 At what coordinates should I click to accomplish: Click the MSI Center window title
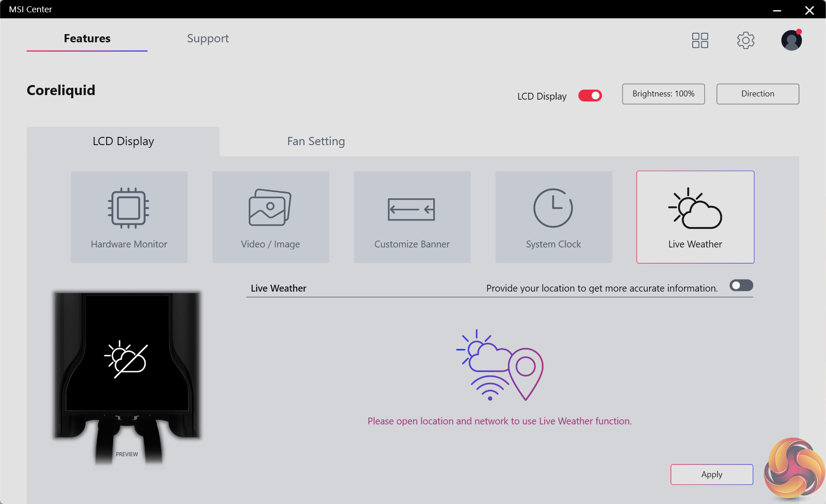[x=30, y=9]
